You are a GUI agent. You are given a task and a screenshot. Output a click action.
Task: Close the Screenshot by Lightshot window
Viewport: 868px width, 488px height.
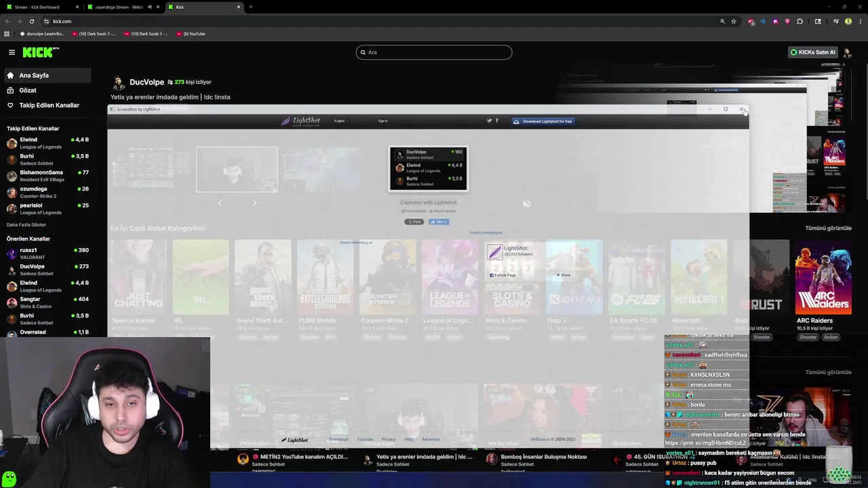[742, 109]
